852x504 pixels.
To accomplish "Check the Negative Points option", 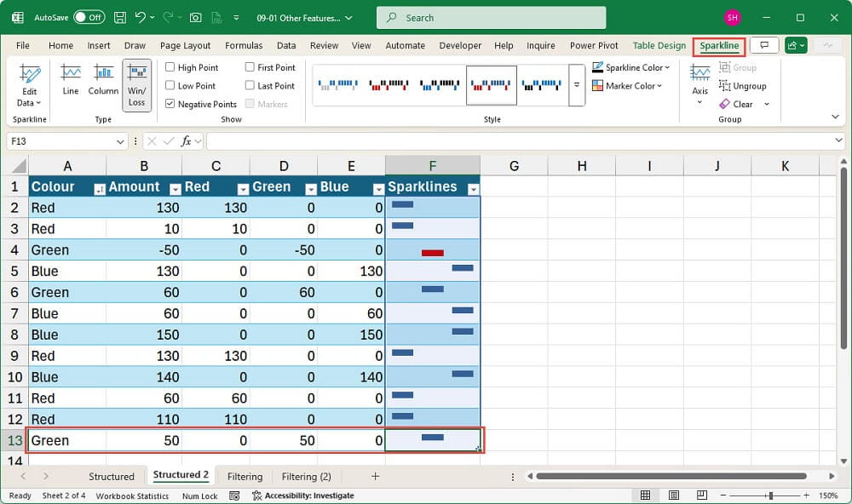I will point(168,104).
